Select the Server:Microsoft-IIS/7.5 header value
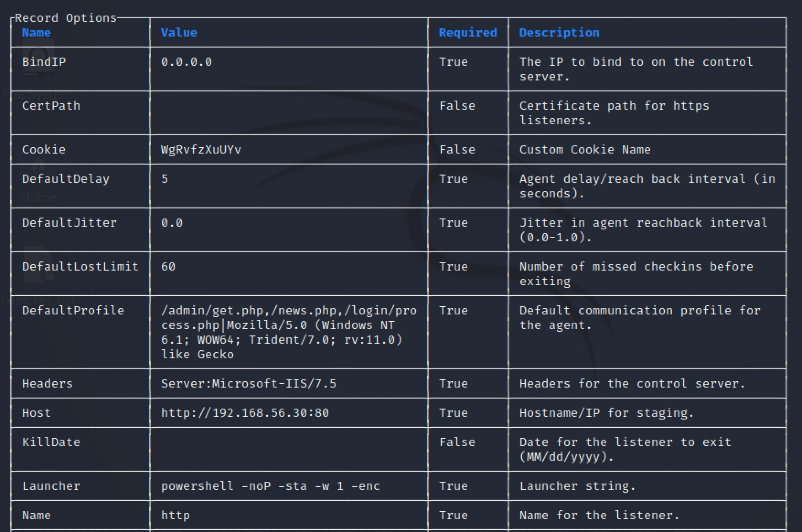The width and height of the screenshot is (802, 532). (x=249, y=383)
